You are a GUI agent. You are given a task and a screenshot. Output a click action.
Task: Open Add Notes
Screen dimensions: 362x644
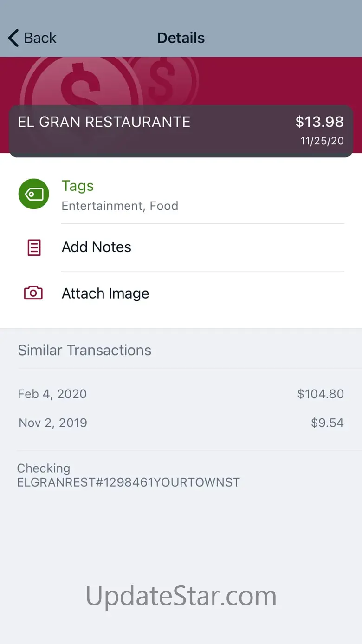point(97,247)
